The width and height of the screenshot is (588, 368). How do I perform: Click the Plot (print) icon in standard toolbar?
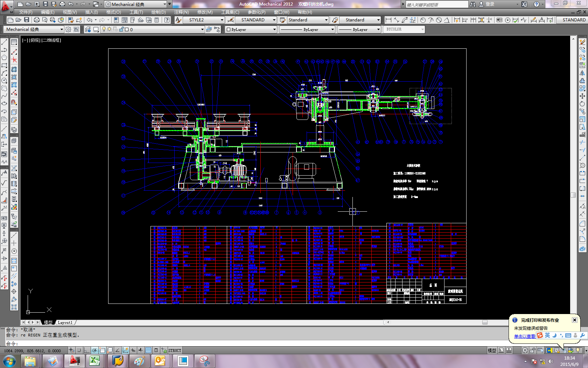[x=36, y=20]
